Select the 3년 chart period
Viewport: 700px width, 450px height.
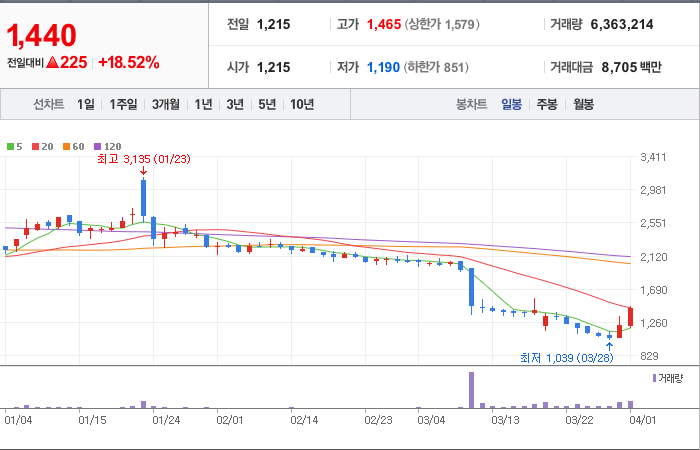[235, 104]
